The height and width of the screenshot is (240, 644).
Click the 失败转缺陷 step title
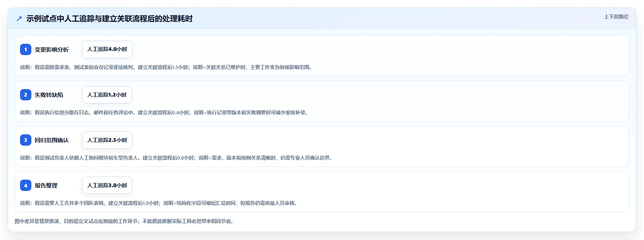click(49, 95)
